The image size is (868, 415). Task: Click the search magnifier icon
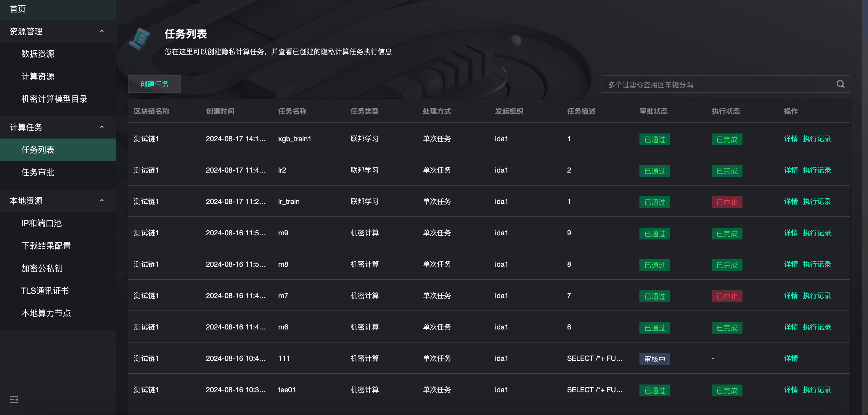[x=840, y=84]
